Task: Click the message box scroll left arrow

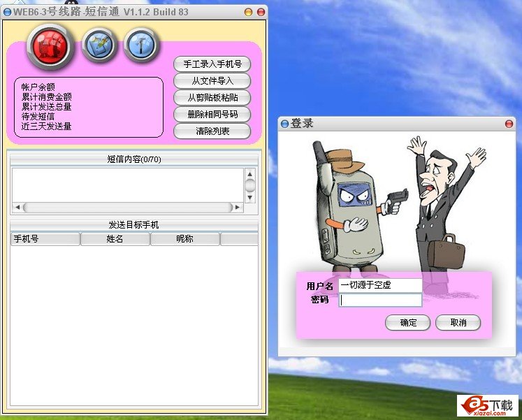Action: coord(17,207)
